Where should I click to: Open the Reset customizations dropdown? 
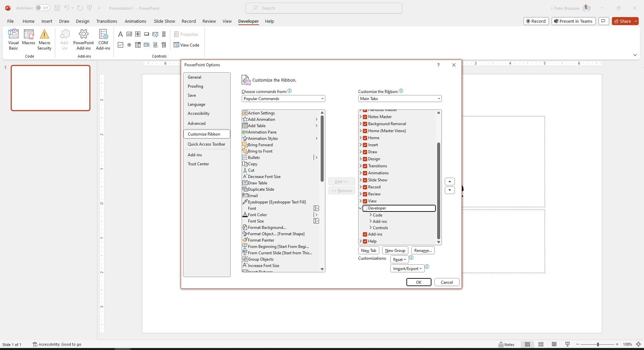click(x=399, y=259)
